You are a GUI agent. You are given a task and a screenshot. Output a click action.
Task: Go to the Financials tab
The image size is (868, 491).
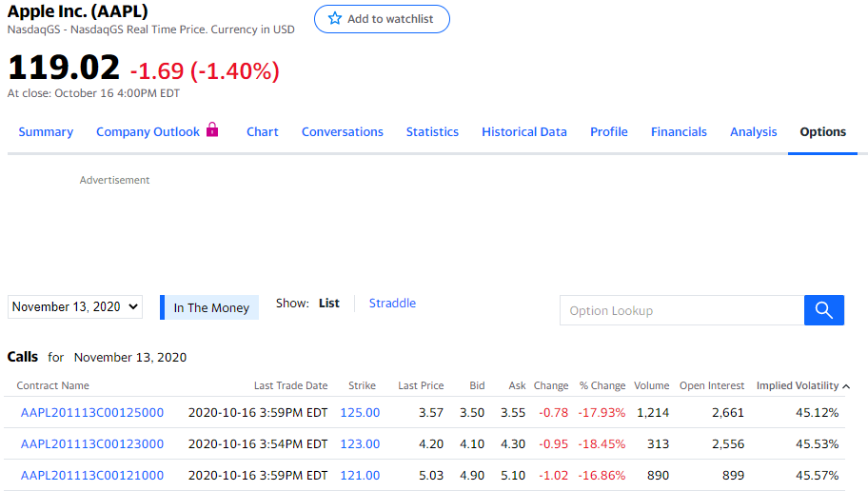[x=679, y=132]
